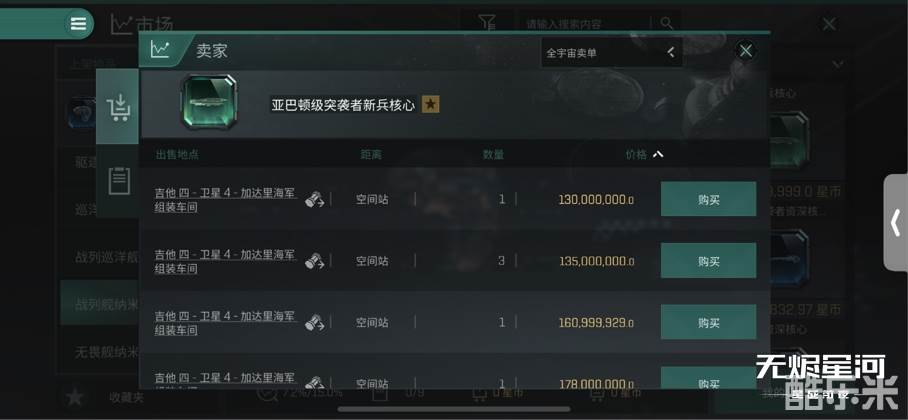Open the hamburger menu at top left

[78, 24]
